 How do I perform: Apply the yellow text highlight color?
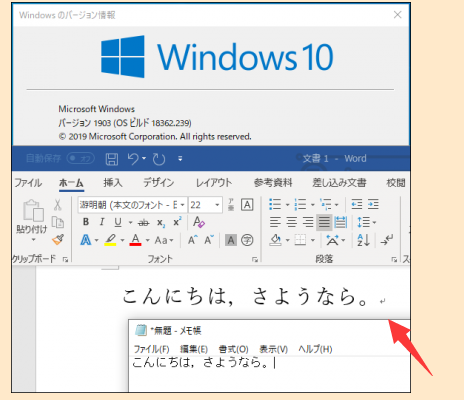[x=110, y=240]
